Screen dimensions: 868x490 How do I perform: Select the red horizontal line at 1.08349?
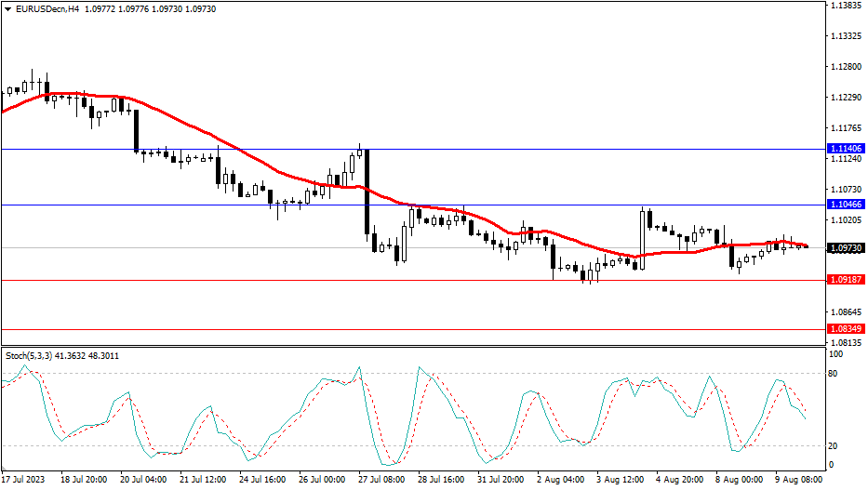[372, 329]
